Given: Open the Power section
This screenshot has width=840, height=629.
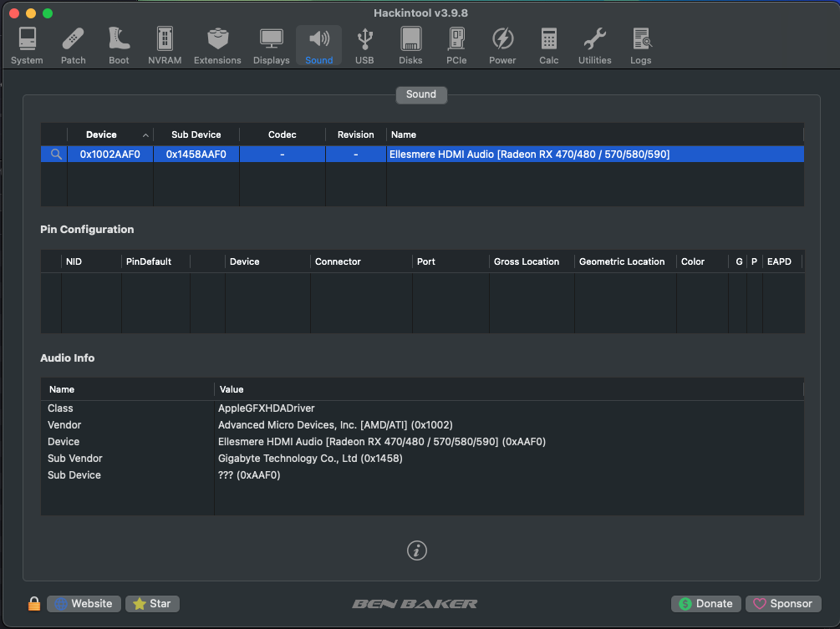Looking at the screenshot, I should click(502, 45).
